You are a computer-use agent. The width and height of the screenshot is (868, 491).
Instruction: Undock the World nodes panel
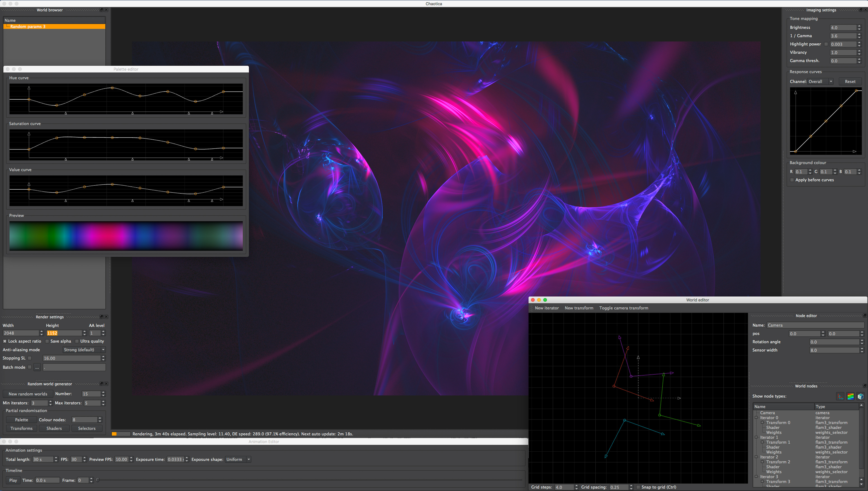point(865,386)
